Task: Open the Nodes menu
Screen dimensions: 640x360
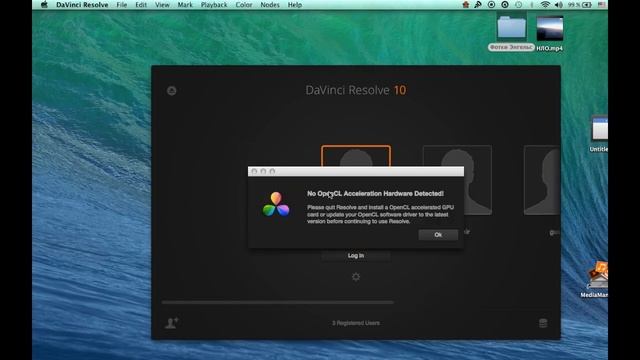Action: [x=270, y=5]
